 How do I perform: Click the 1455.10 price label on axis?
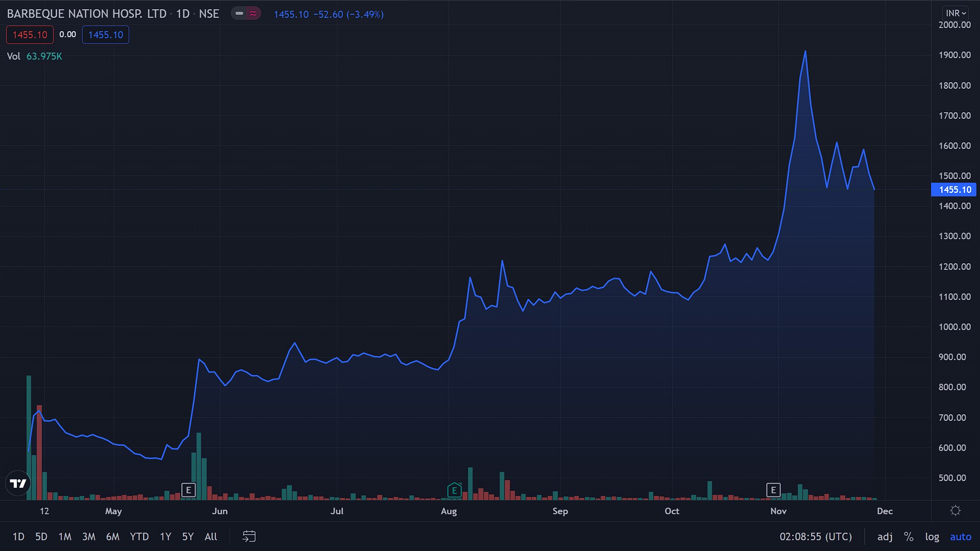click(x=954, y=190)
